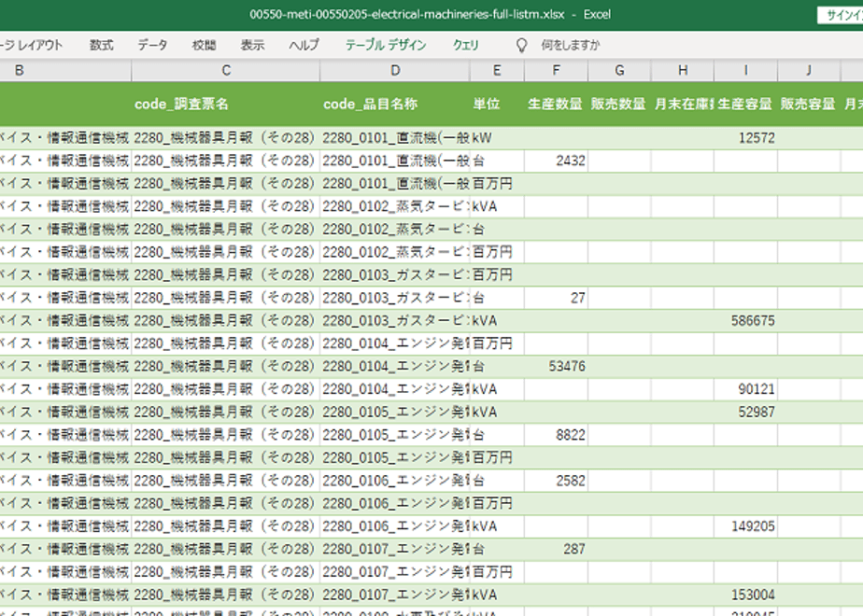Select the cell with value 2582
The height and width of the screenshot is (616, 863).
pos(556,481)
